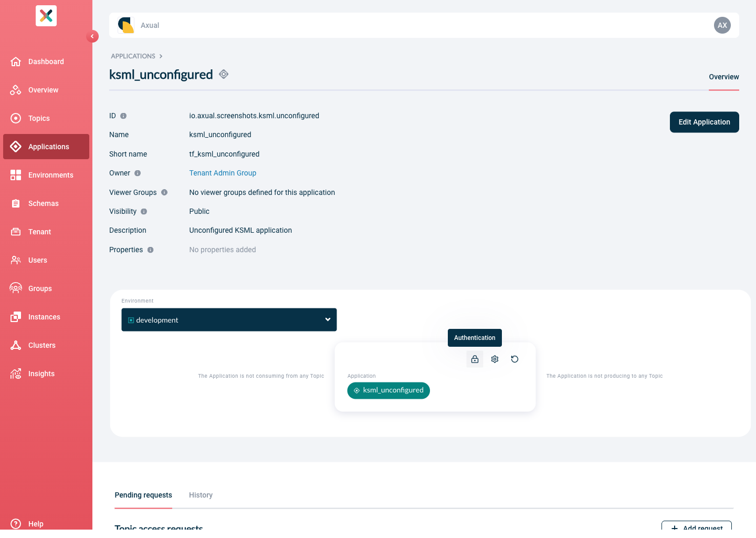Click the info icon next to Owner

pos(138,173)
